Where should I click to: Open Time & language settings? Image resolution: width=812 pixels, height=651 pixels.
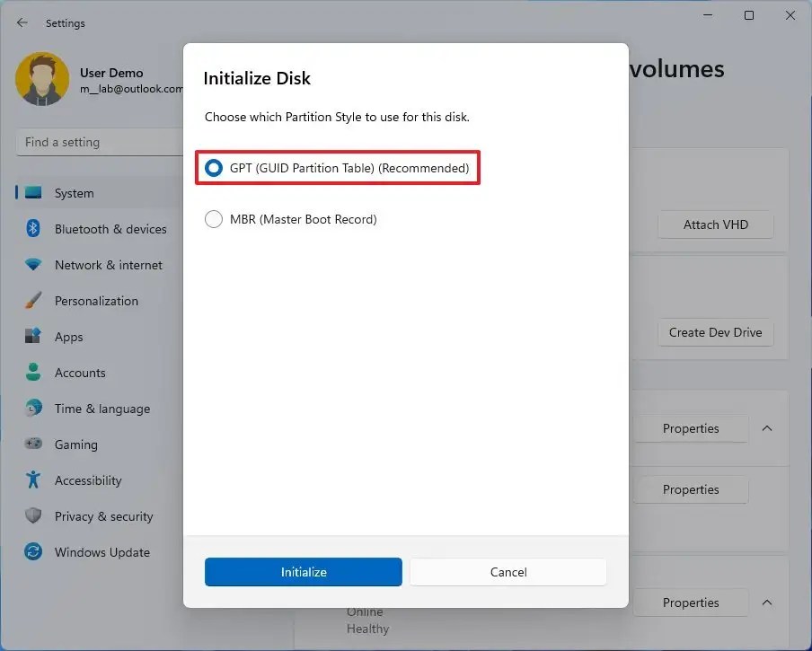click(x=101, y=409)
